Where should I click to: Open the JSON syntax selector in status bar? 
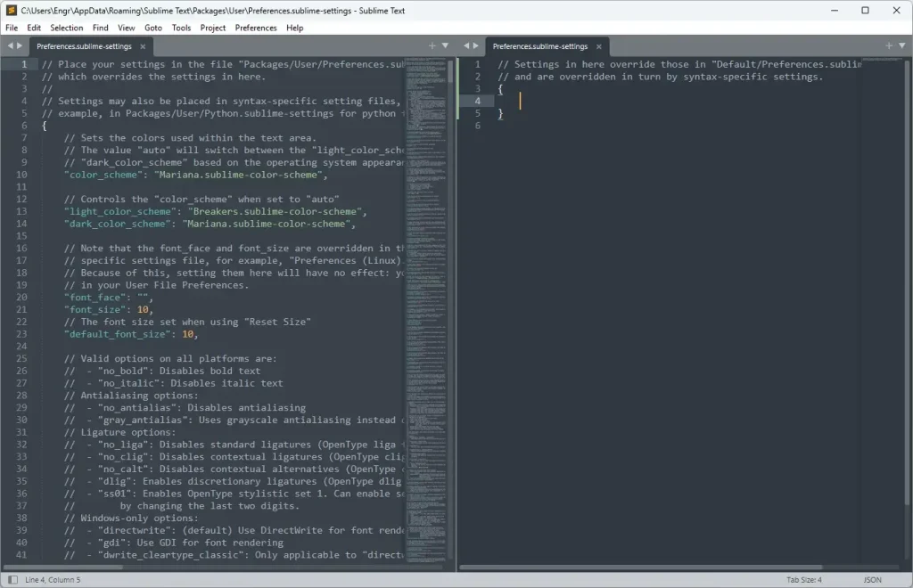872,579
